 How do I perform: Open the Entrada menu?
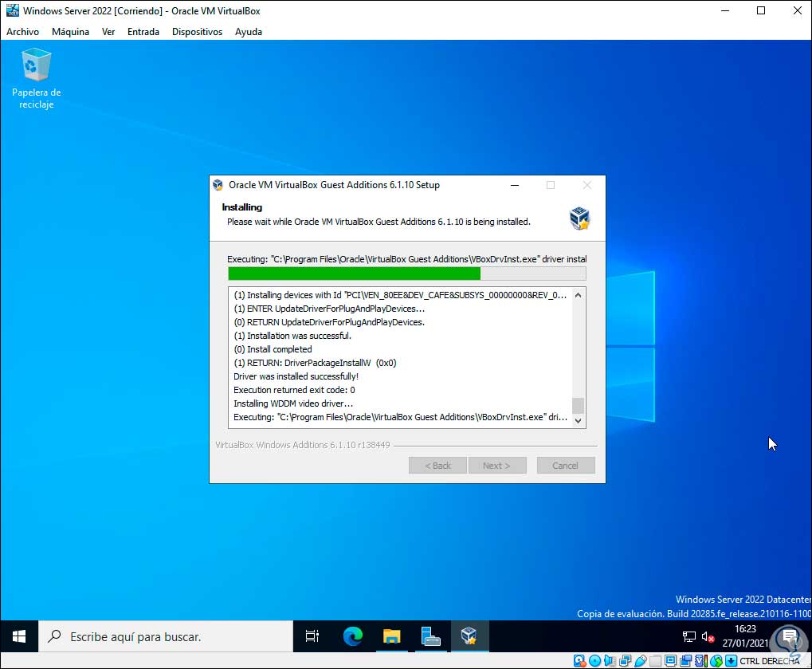(143, 32)
